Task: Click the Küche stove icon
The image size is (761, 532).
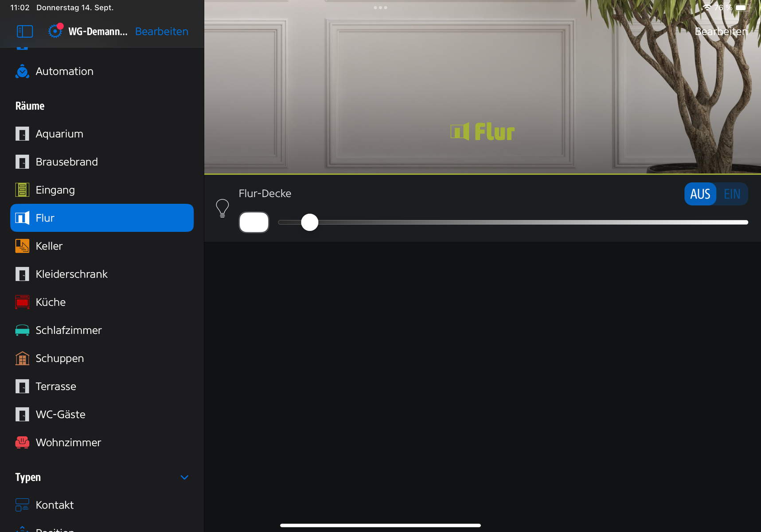Action: [x=22, y=302]
